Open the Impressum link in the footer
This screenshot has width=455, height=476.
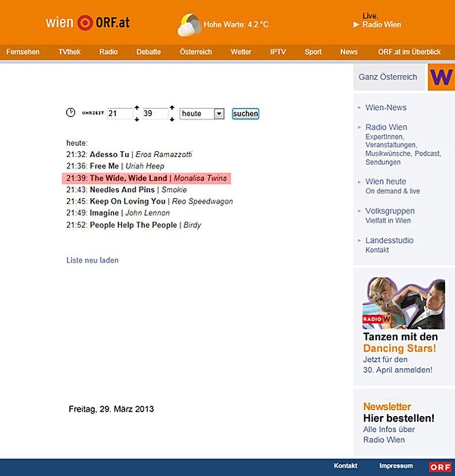(396, 466)
